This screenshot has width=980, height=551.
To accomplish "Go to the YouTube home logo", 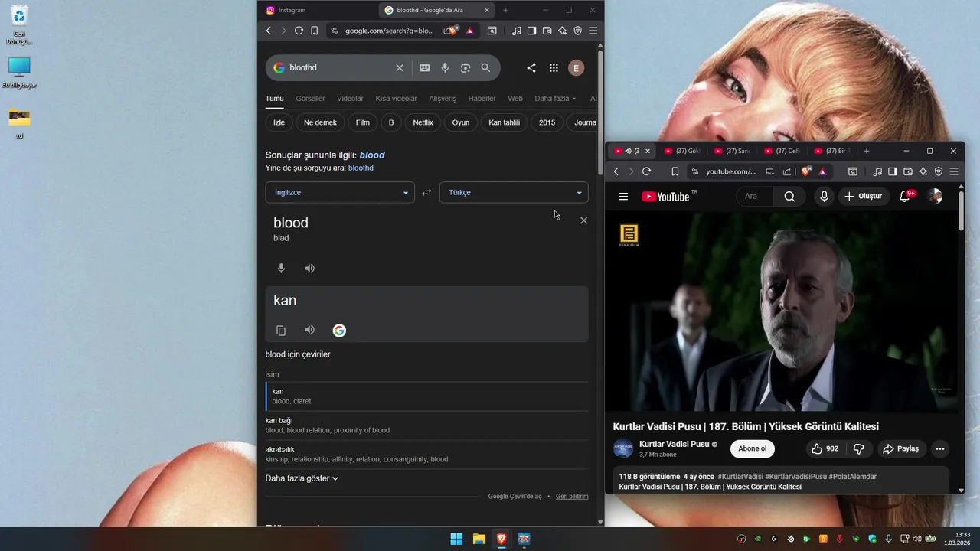I will [x=665, y=197].
